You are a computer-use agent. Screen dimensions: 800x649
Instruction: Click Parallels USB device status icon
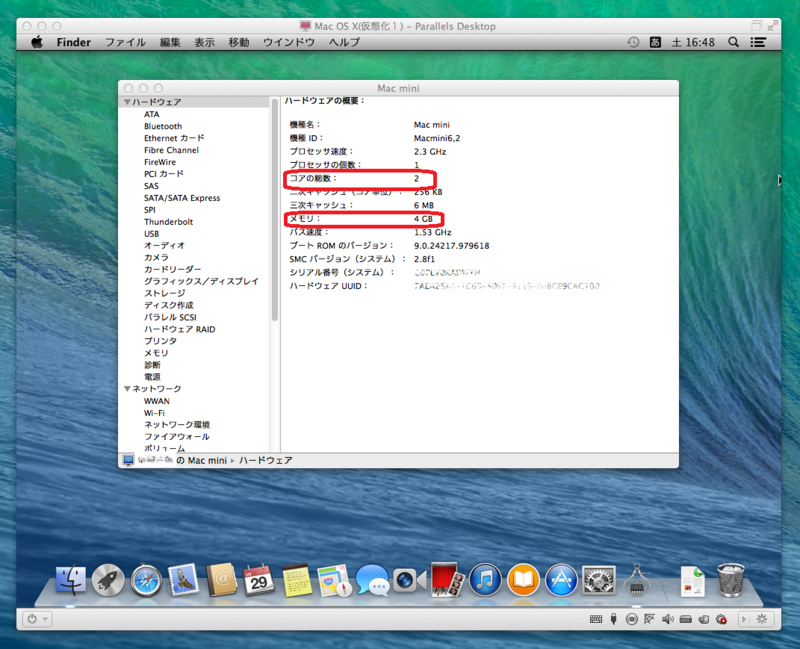(614, 619)
